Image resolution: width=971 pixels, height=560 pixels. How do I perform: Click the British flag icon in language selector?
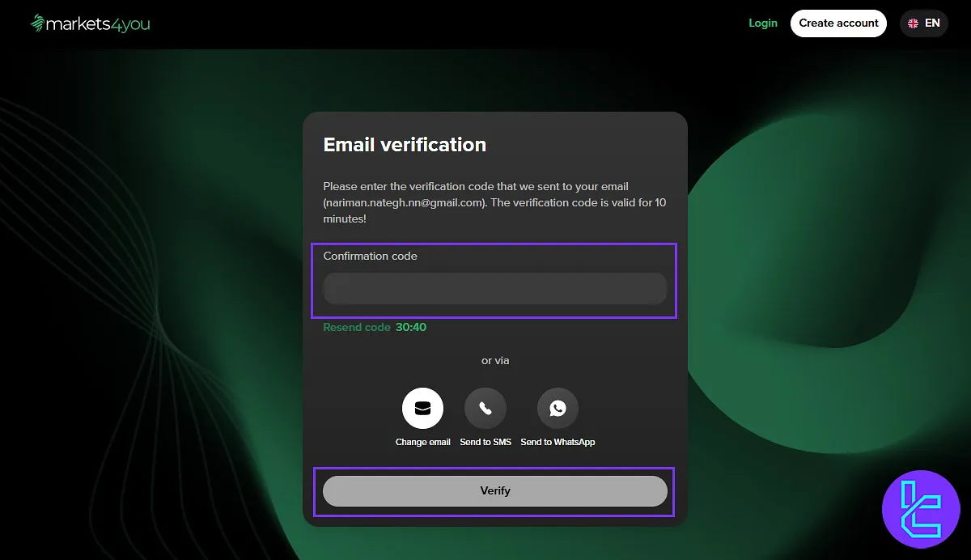coord(913,23)
